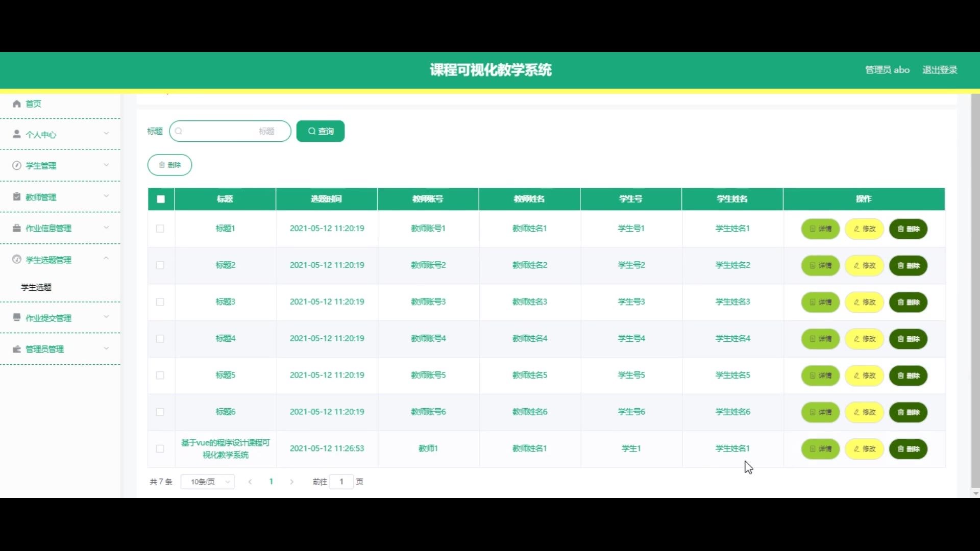Open the 10条/页 page size dropdown
Viewport: 980px width, 551px height.
tap(208, 482)
